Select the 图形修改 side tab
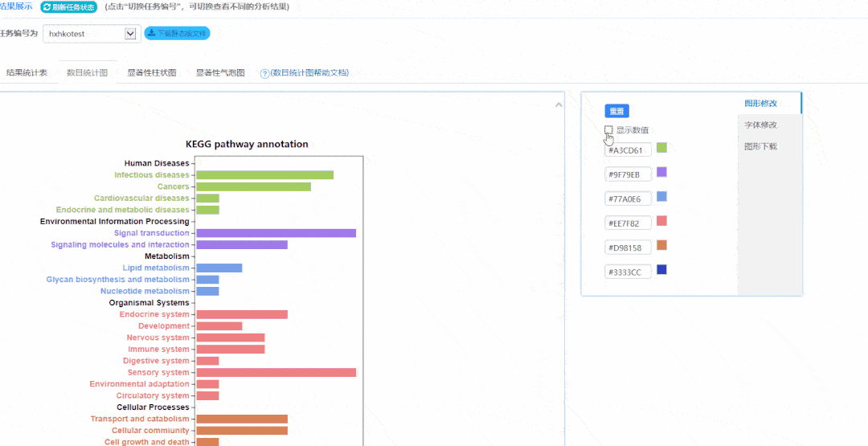The width and height of the screenshot is (868, 446). [x=760, y=103]
